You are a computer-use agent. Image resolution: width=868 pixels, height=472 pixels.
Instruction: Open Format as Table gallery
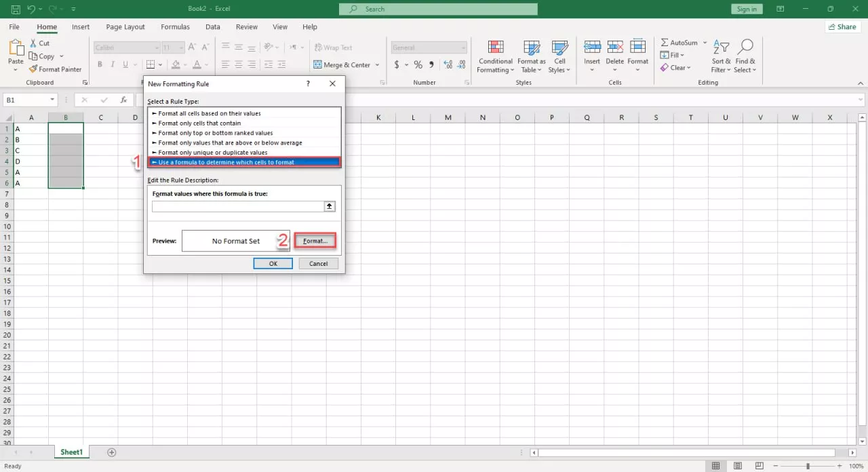click(x=531, y=57)
